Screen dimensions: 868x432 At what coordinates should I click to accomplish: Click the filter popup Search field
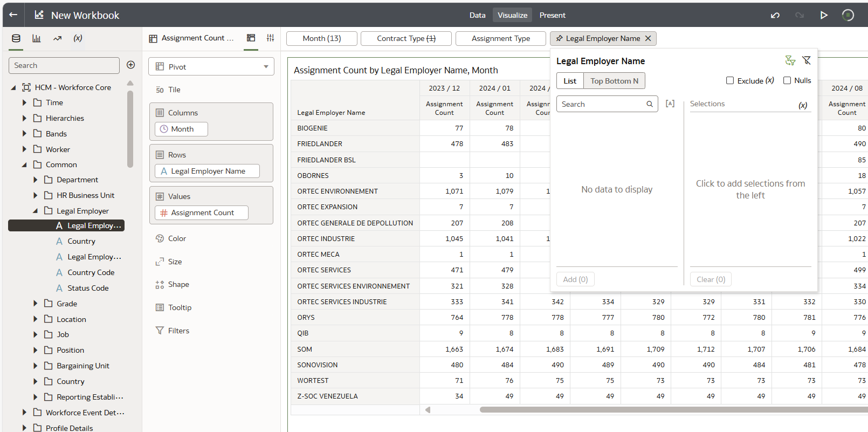click(x=607, y=104)
